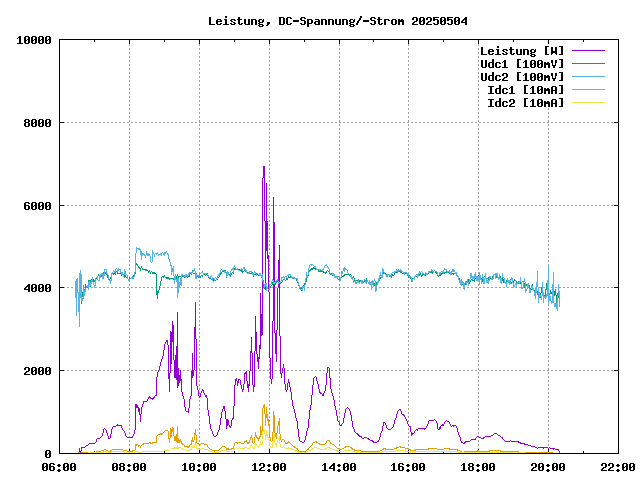Click the yellow Idc2 line sample in legend
Screen dimensions: 640x480
[587, 103]
